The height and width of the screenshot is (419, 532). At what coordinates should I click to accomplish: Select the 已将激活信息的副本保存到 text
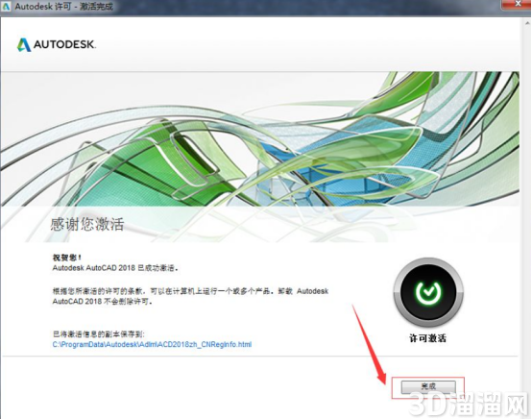[x=99, y=334]
